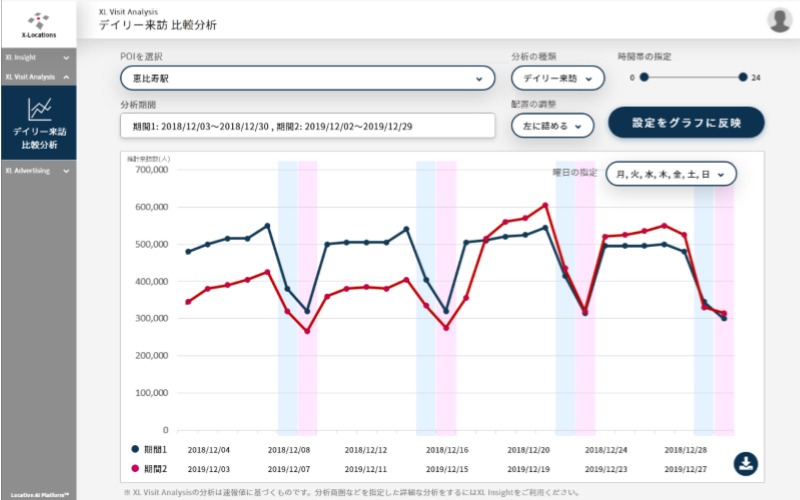Click the time range slider end handle
The height and width of the screenshot is (500, 800).
pyautogui.click(x=743, y=77)
